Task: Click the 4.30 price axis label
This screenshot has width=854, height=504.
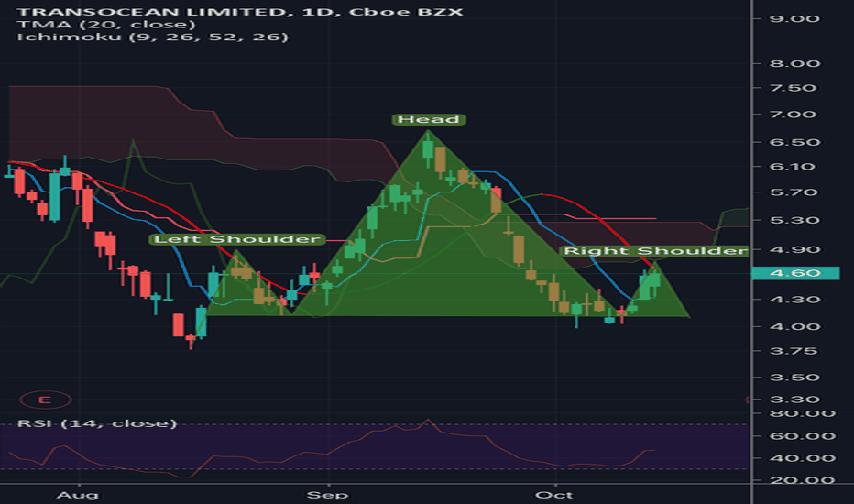Action: click(794, 300)
